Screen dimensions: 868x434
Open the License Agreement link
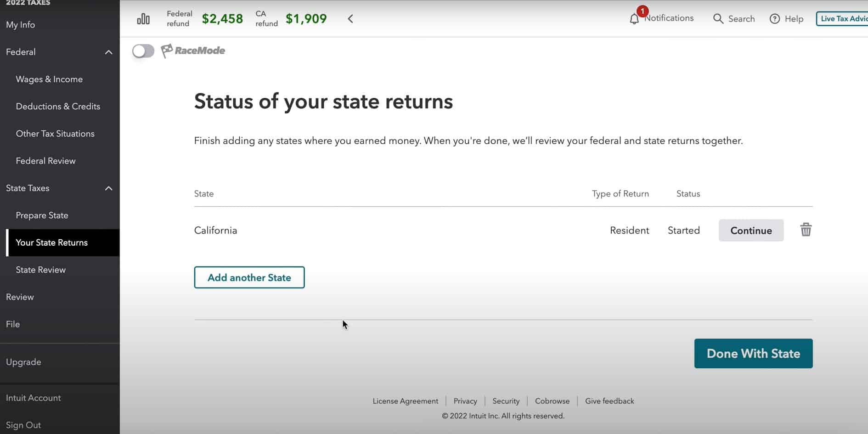406,401
